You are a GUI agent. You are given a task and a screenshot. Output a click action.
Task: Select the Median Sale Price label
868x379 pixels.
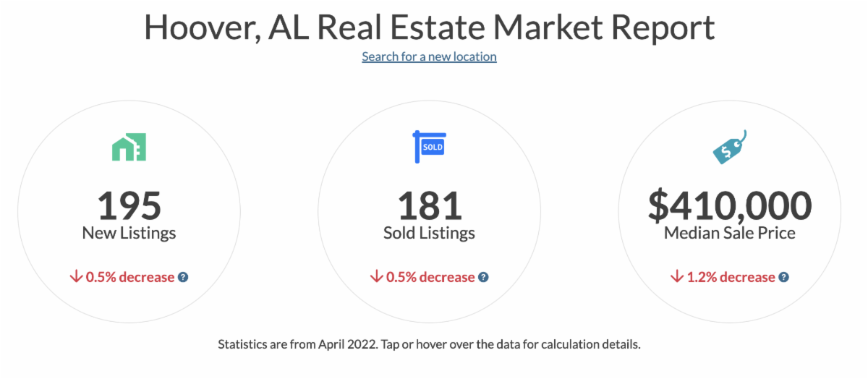(729, 233)
